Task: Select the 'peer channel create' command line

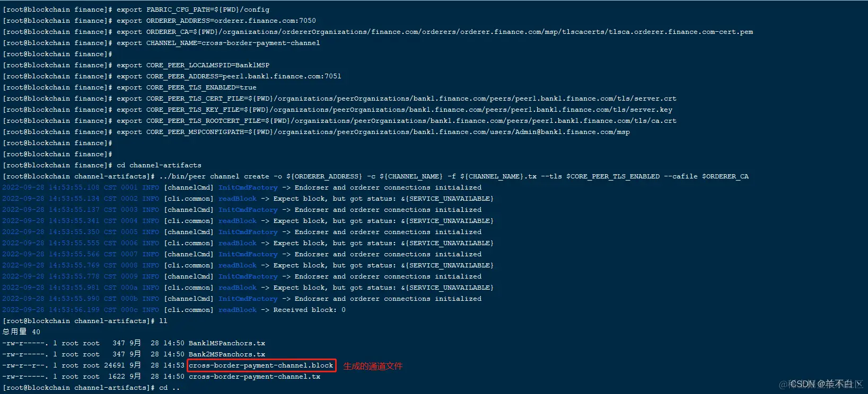Action: tap(375, 176)
